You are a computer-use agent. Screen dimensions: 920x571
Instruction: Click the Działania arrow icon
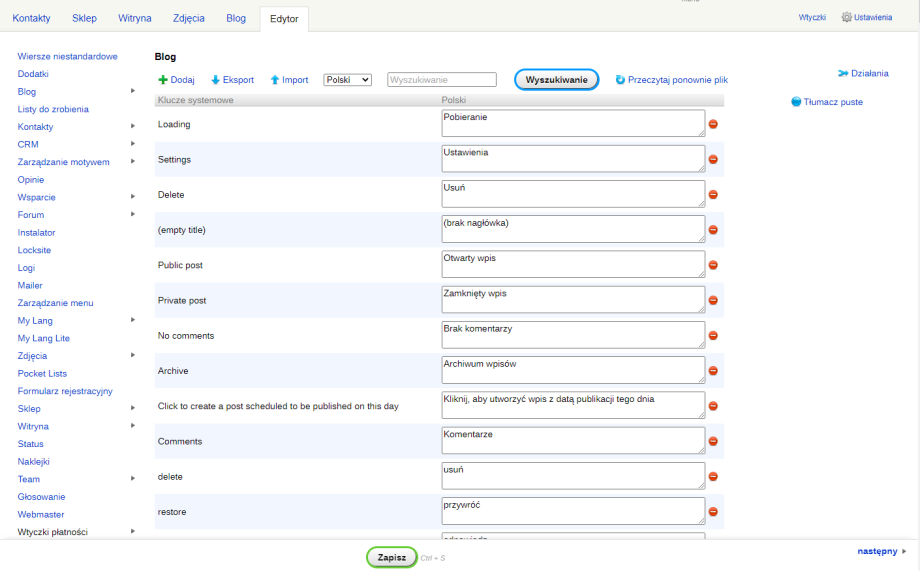point(843,73)
